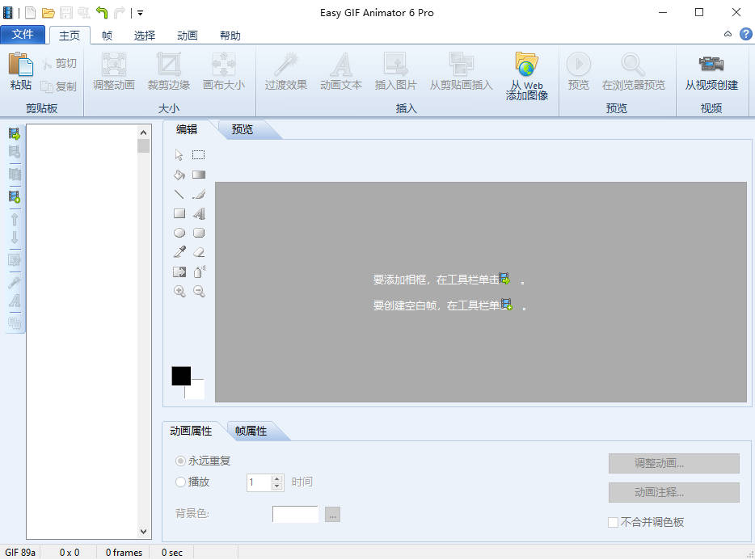This screenshot has width=755, height=560.
Task: Click the green undo arrow
Action: tap(102, 12)
